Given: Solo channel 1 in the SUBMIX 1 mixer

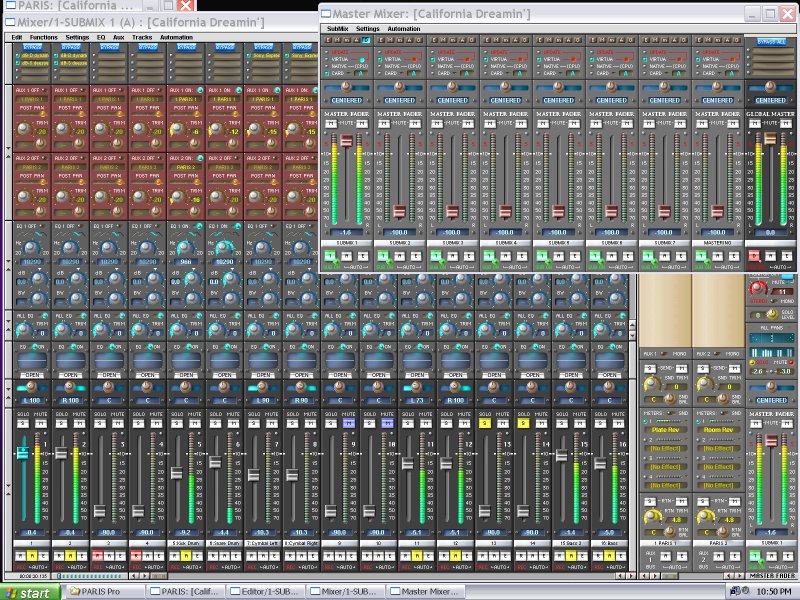Looking at the screenshot, I should click(x=23, y=423).
